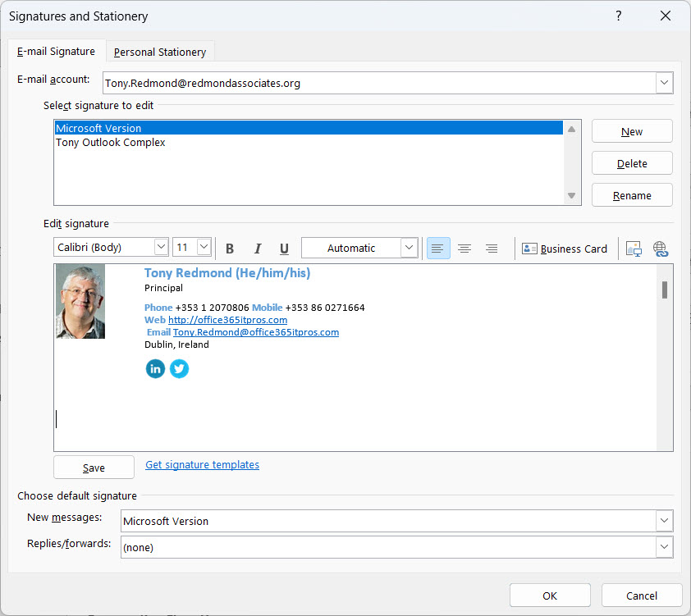Click the LinkedIn icon in signature
The image size is (691, 616).
(155, 369)
